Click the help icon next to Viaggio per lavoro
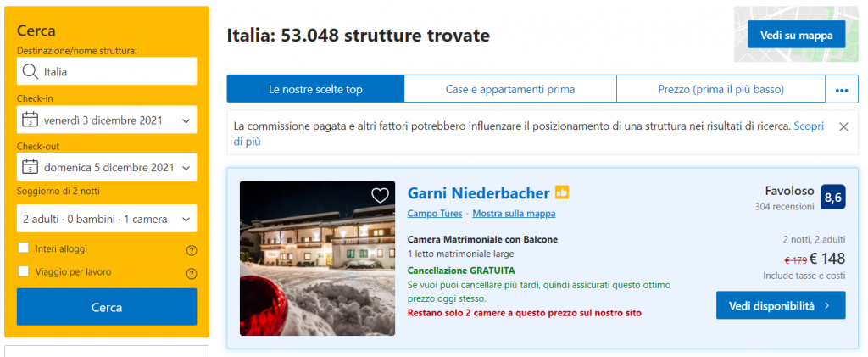The width and height of the screenshot is (868, 357). 191,273
